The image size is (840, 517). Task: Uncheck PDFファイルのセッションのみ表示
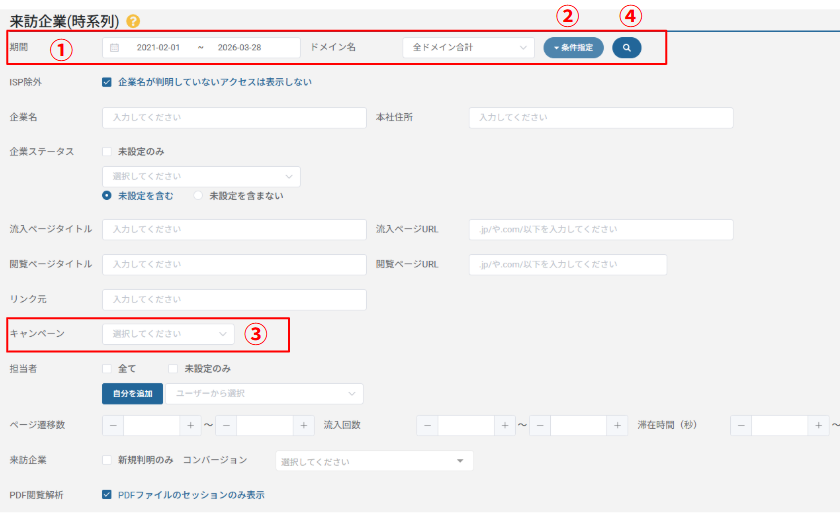[107, 494]
